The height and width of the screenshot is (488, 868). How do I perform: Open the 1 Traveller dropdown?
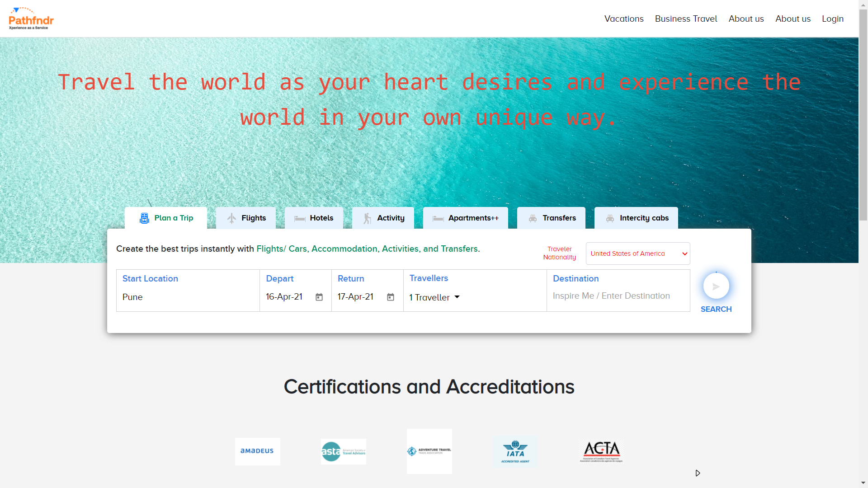pos(434,297)
